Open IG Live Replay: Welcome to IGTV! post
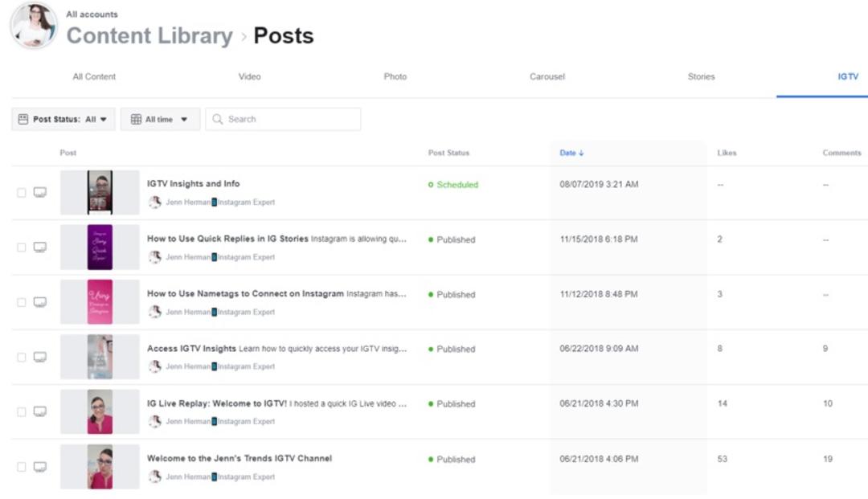868x499 pixels. [217, 403]
